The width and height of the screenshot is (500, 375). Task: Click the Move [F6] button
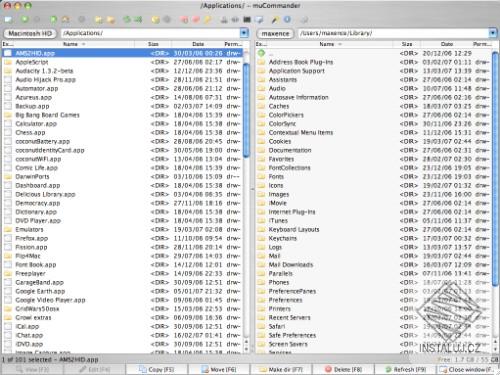pyautogui.click(x=219, y=369)
